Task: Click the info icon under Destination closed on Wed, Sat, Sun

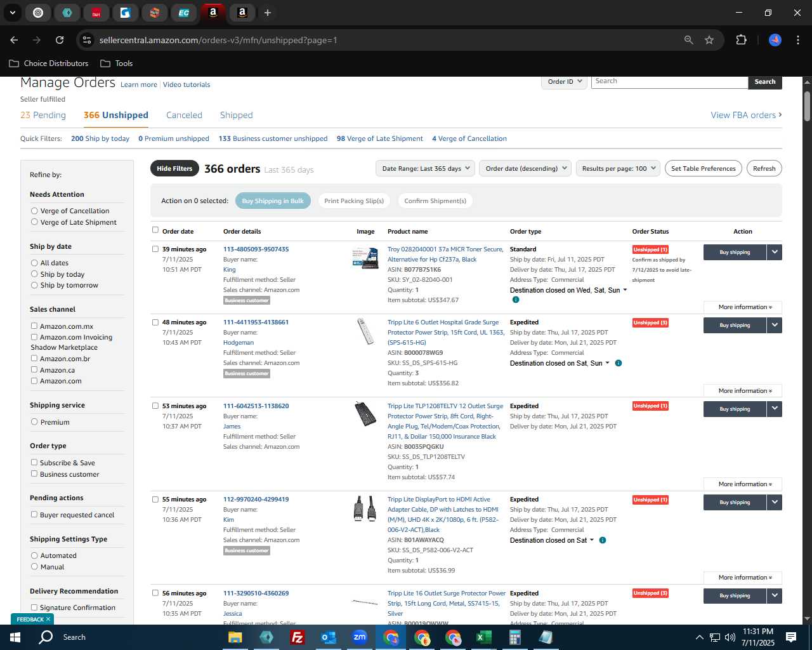Action: point(516,300)
